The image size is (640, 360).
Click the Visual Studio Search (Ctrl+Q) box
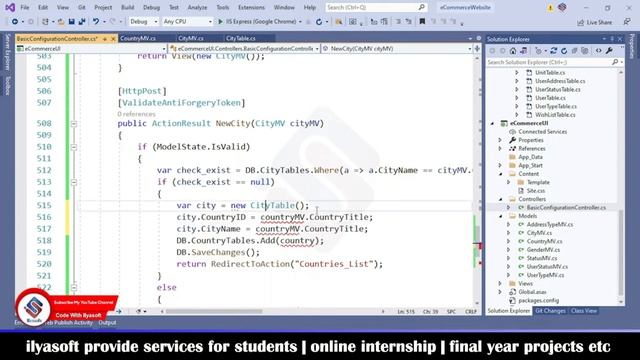[376, 7]
